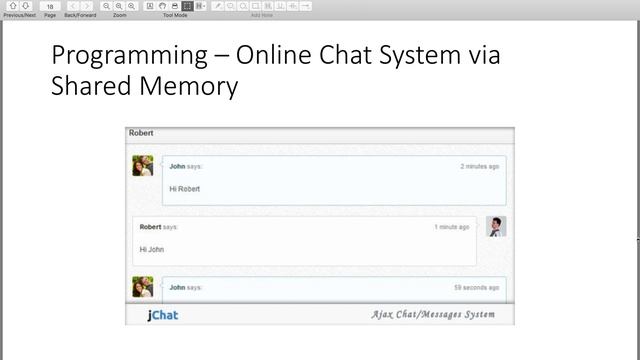
Task: Click the page number field showing 18
Action: click(x=50, y=6)
